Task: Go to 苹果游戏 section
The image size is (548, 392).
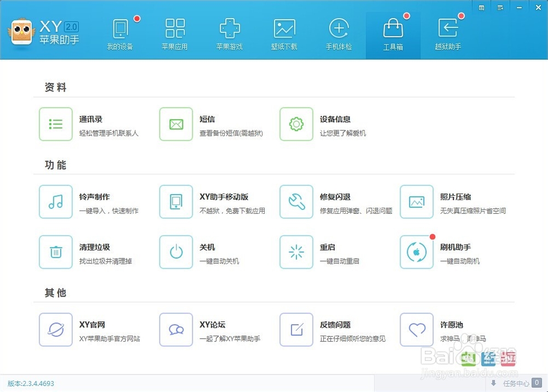Action: click(230, 35)
